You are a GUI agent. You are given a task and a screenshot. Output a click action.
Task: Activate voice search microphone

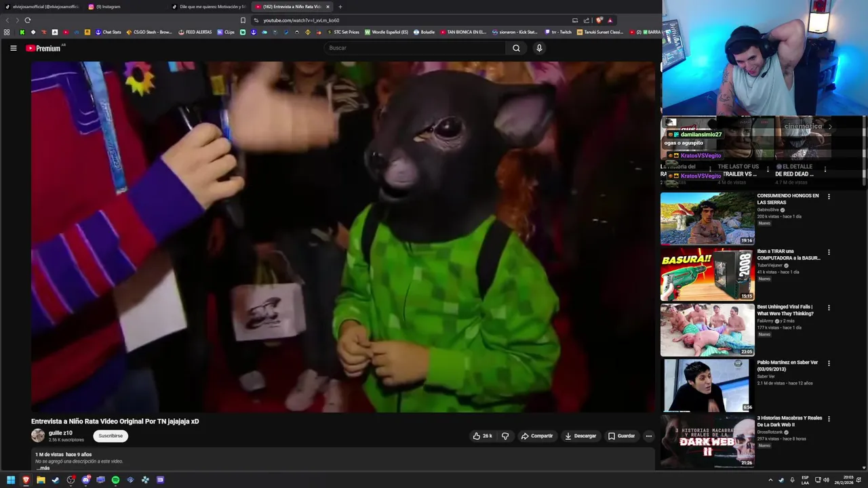[x=539, y=48]
